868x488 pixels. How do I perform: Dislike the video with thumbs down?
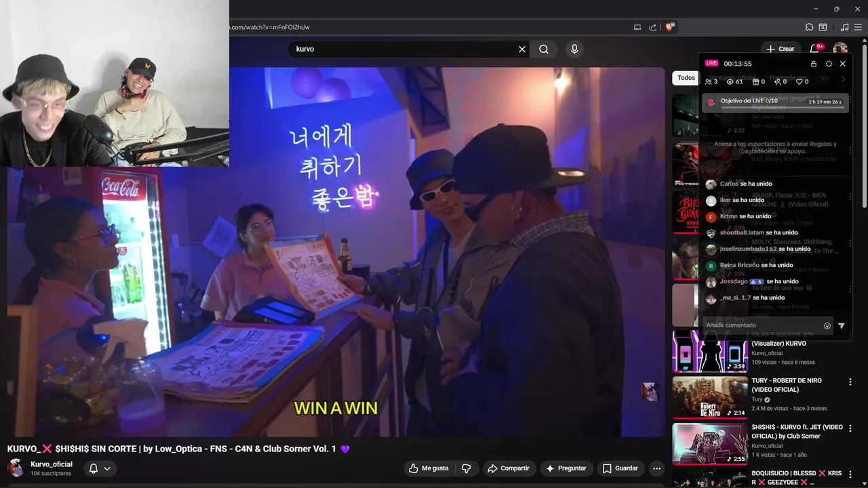[467, 468]
